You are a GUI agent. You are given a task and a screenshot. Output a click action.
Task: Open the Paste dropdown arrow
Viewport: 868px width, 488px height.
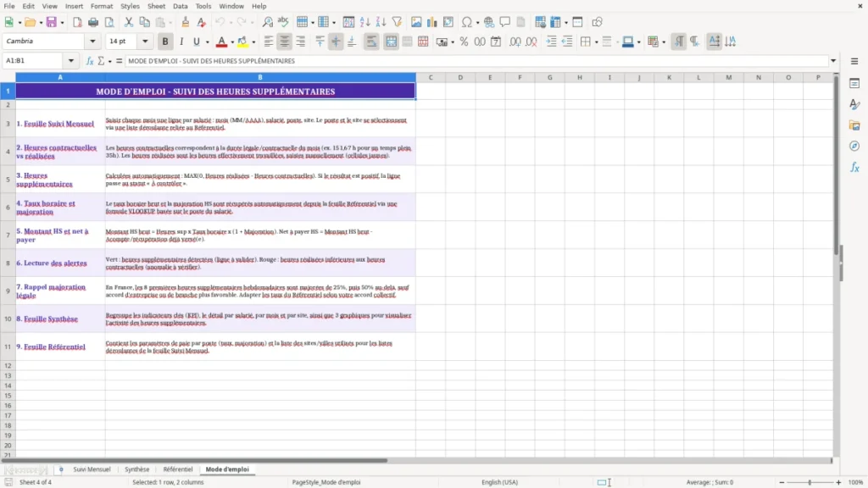tap(171, 23)
